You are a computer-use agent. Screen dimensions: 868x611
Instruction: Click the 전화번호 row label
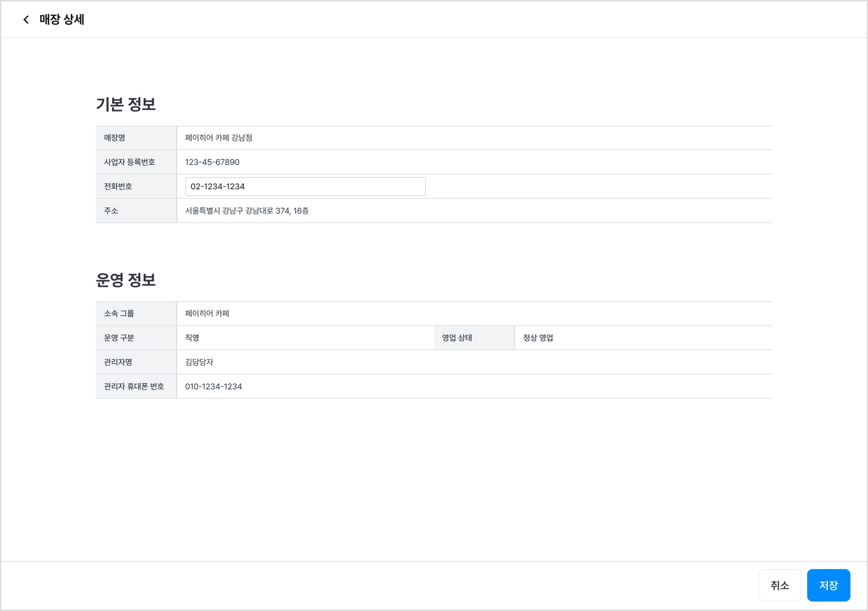(x=118, y=186)
